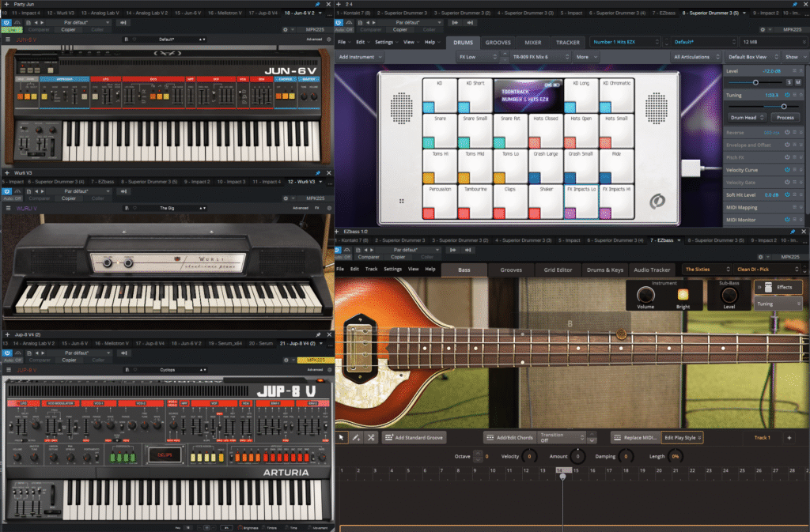The image size is (810, 532).
Task: Open the Clean DI - Pick preset dropdown
Action: 767,270
